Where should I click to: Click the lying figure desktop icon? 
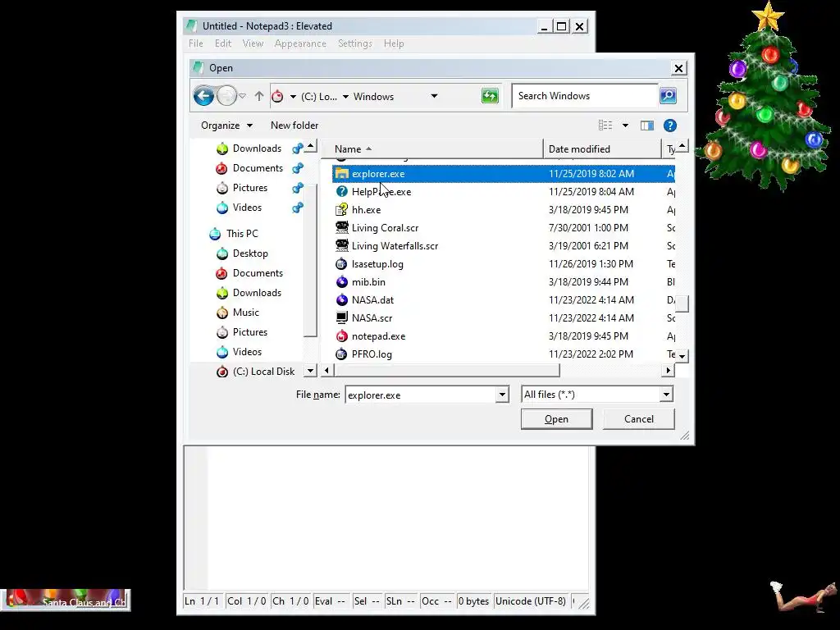pos(804,596)
